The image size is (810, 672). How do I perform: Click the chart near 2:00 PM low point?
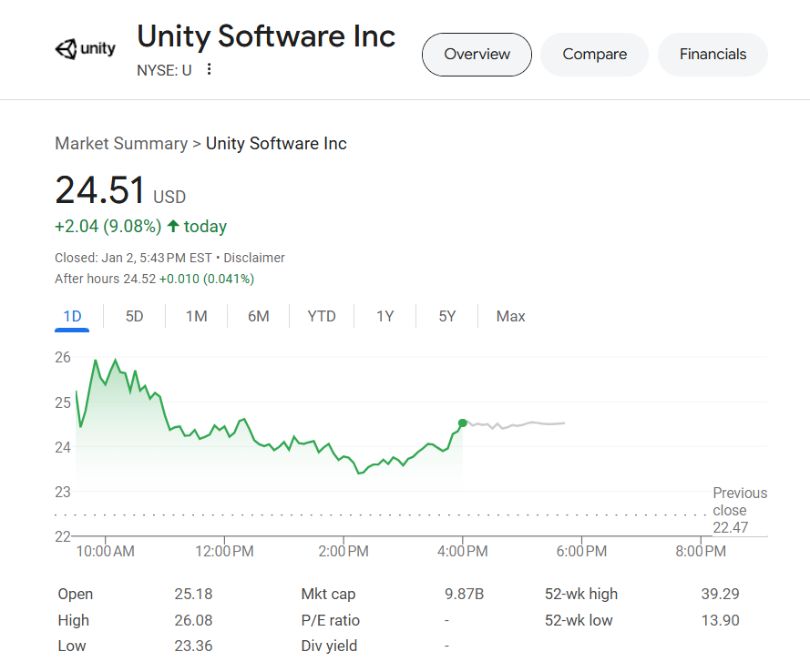360,473
